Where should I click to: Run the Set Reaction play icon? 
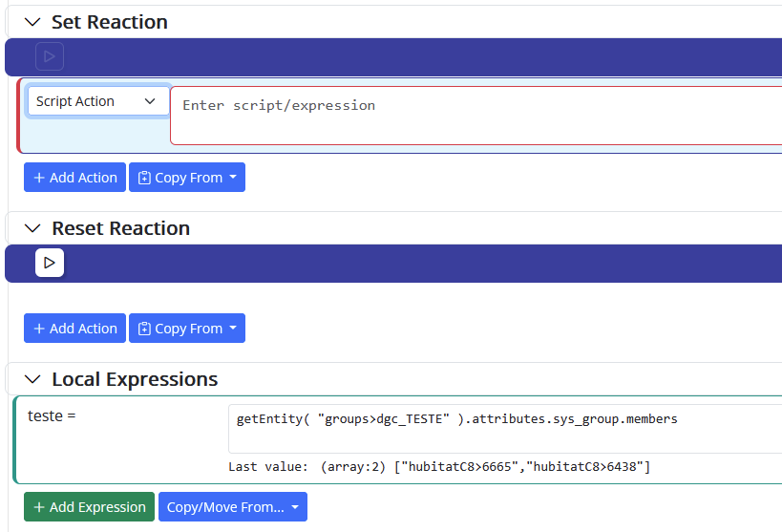click(x=50, y=56)
